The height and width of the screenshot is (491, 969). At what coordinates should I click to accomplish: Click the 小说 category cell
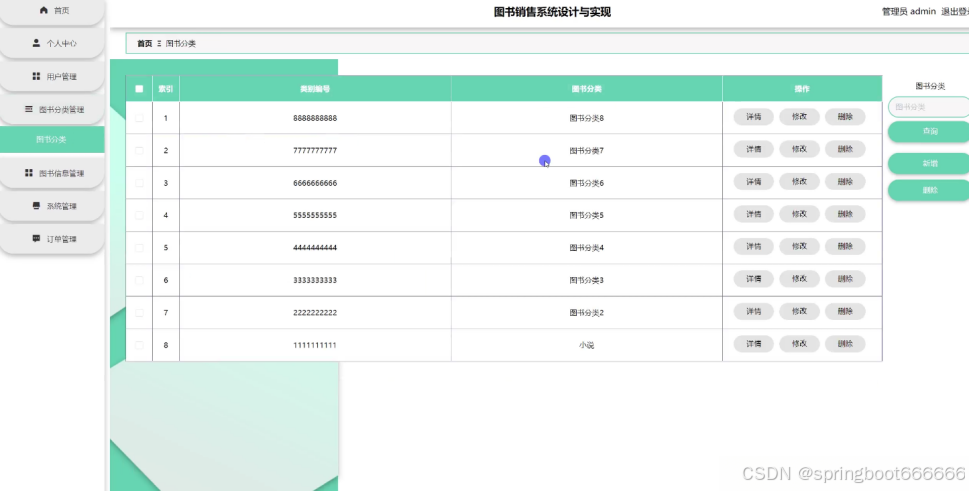586,345
